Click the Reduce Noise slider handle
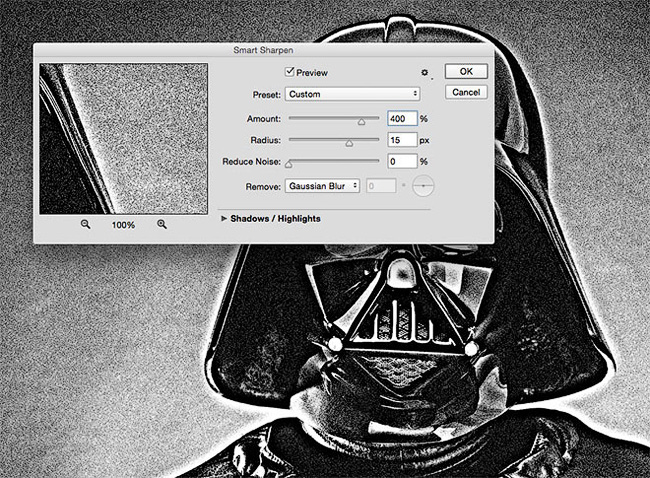The height and width of the screenshot is (478, 650). [x=289, y=164]
